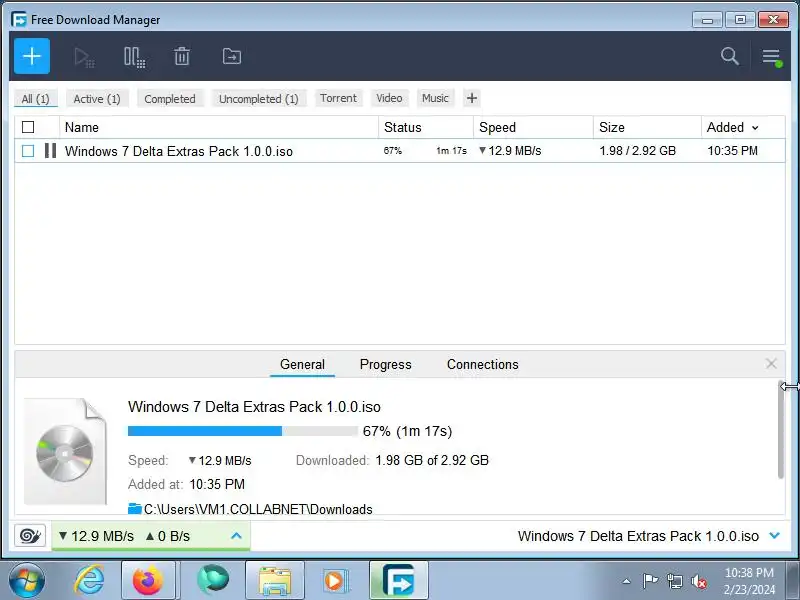800x600 pixels.
Task: Click the 0 B/s upload speed
Action: pos(168,536)
